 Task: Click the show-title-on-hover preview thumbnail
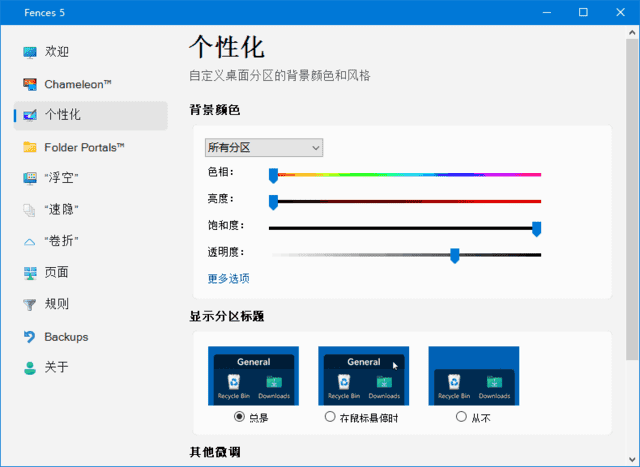coord(364,376)
